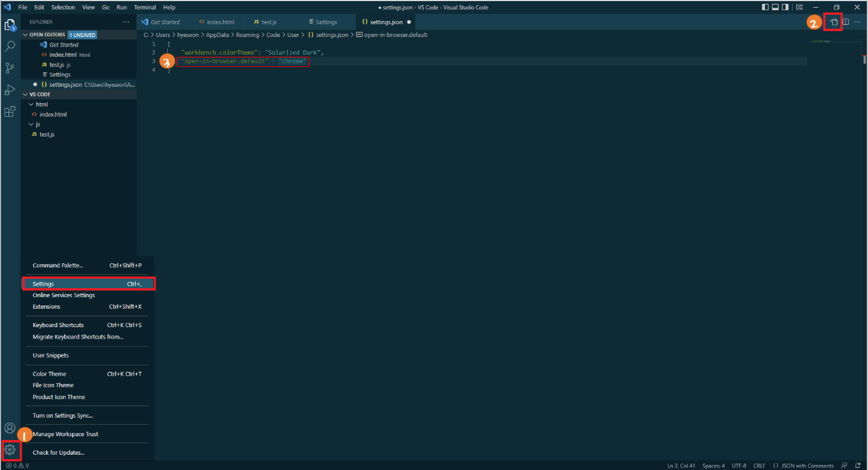Click the Customize Layout icon
Image resolution: width=868 pixels, height=470 pixels.
[799, 7]
